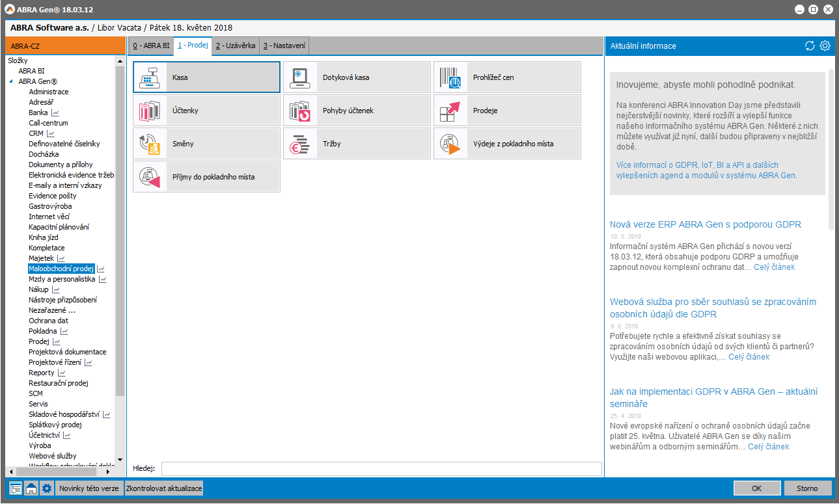Click Zkontrolovat aktualizace button
This screenshot has height=504, width=839.
(x=164, y=488)
